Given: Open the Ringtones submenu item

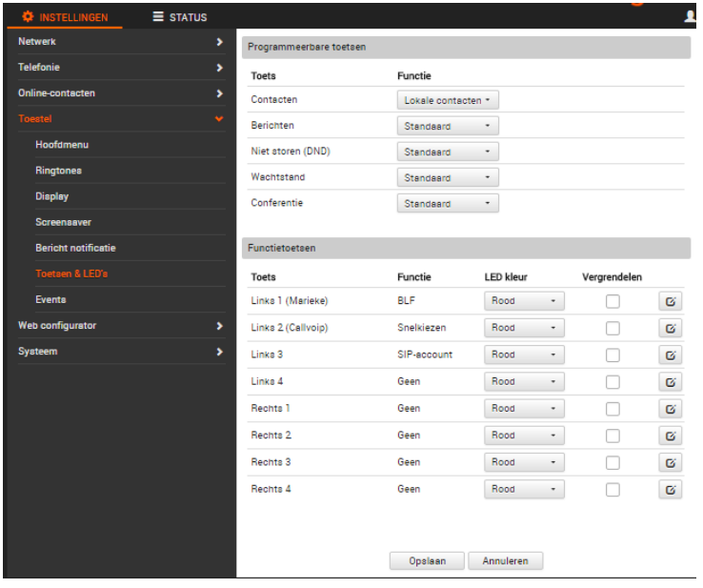Looking at the screenshot, I should 131,172.
